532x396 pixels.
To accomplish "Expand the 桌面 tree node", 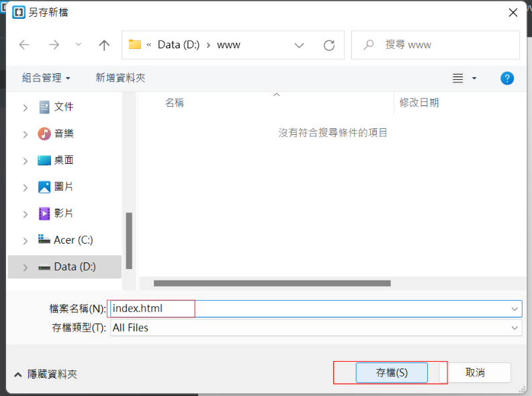I will click(x=25, y=160).
